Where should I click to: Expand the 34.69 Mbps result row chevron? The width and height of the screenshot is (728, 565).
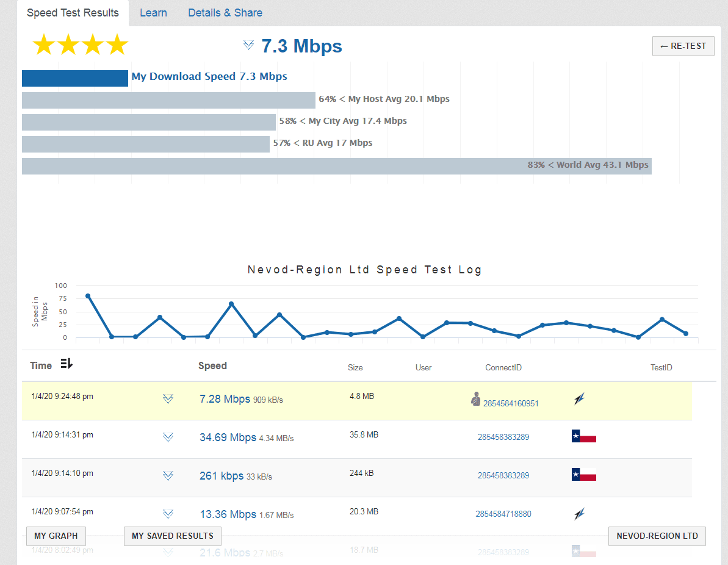(x=168, y=437)
